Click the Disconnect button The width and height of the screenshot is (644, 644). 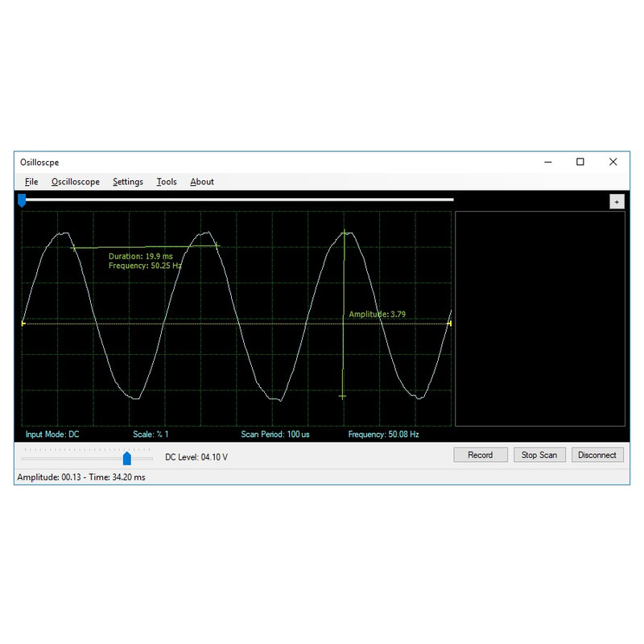point(597,455)
